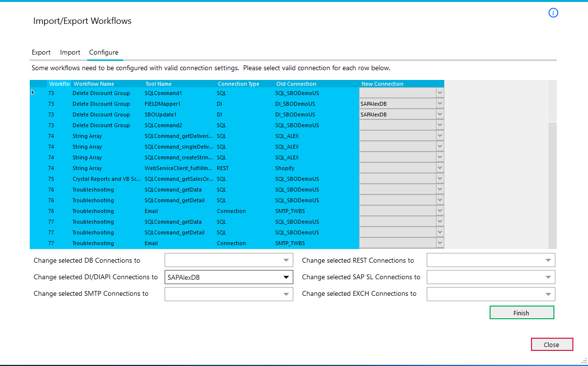Select the SBOUpdate1 tool name cell
The image size is (588, 366).
click(x=179, y=114)
